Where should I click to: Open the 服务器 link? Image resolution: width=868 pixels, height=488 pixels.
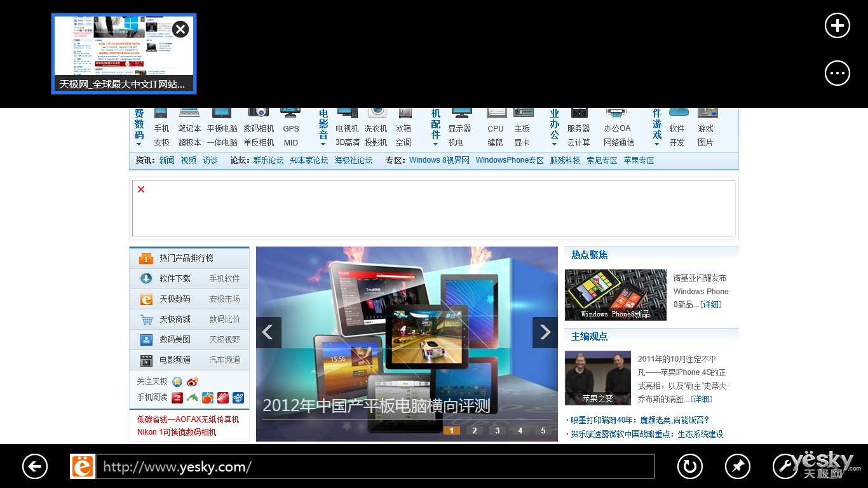579,128
